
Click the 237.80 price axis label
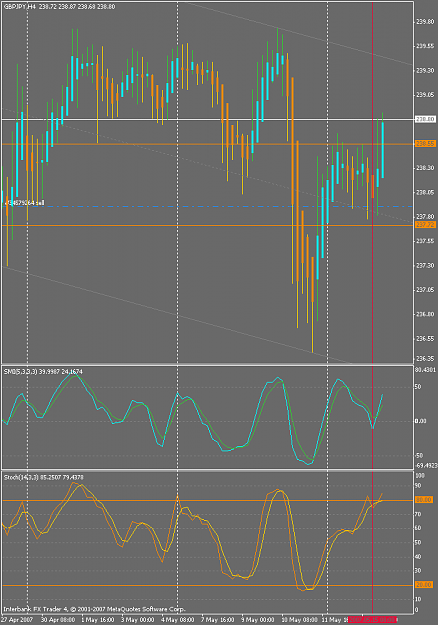pyautogui.click(x=425, y=216)
